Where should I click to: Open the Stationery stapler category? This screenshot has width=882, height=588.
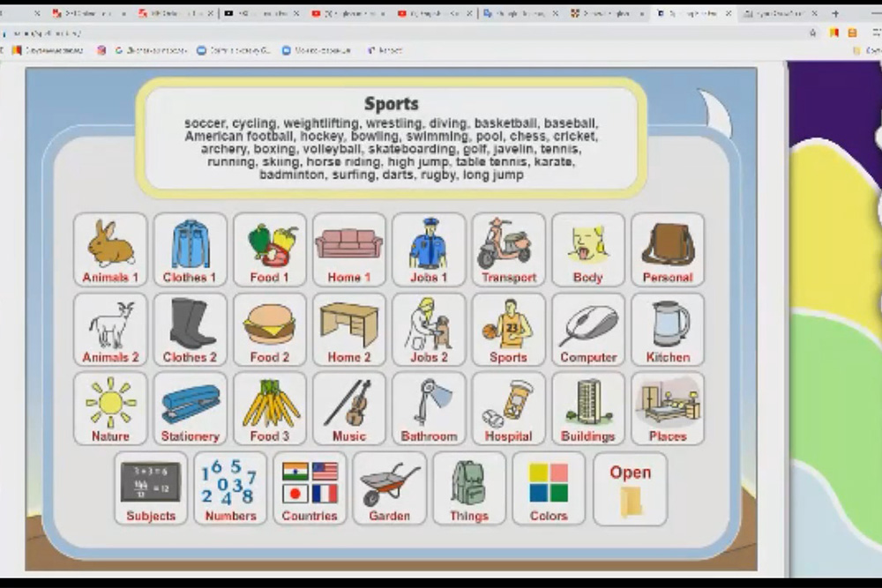click(190, 408)
